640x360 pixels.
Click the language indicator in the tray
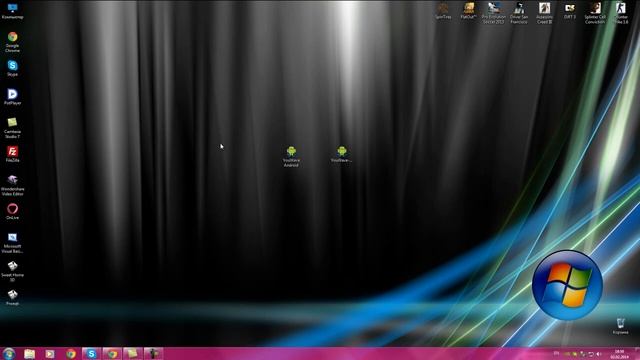(556, 354)
